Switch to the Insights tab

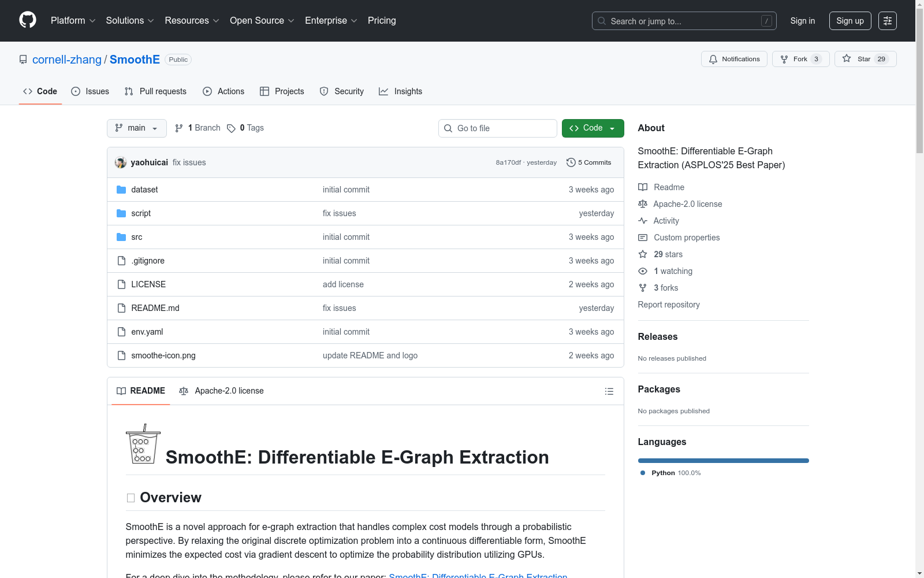point(400,91)
